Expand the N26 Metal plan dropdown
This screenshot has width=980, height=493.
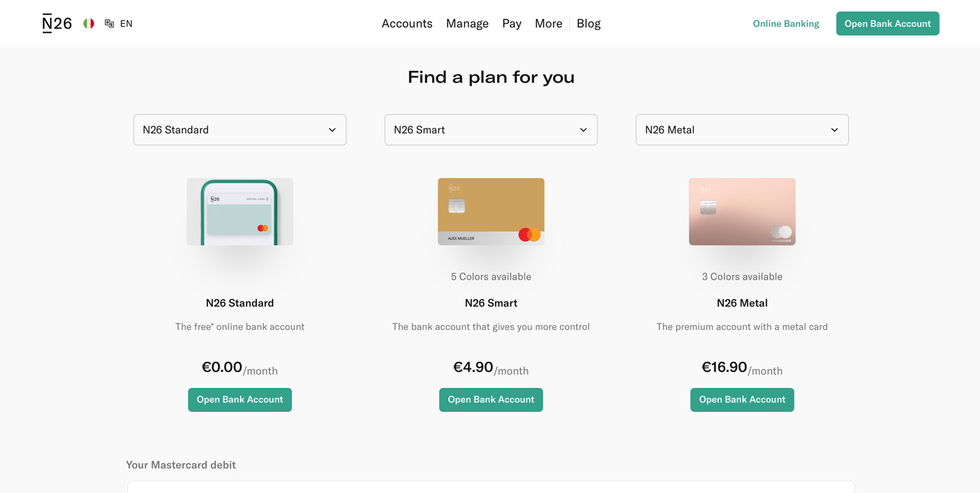(x=741, y=130)
